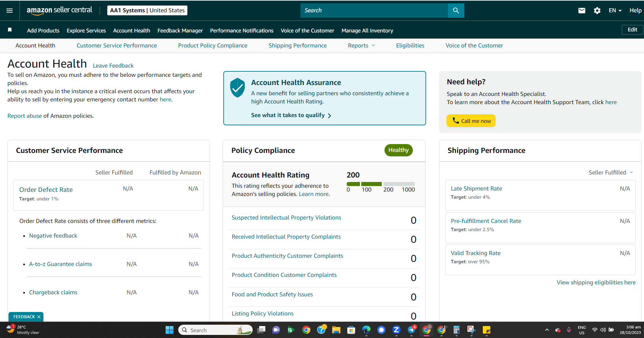Show hidden icons in the system tray
This screenshot has width=644, height=338.
pos(547,330)
